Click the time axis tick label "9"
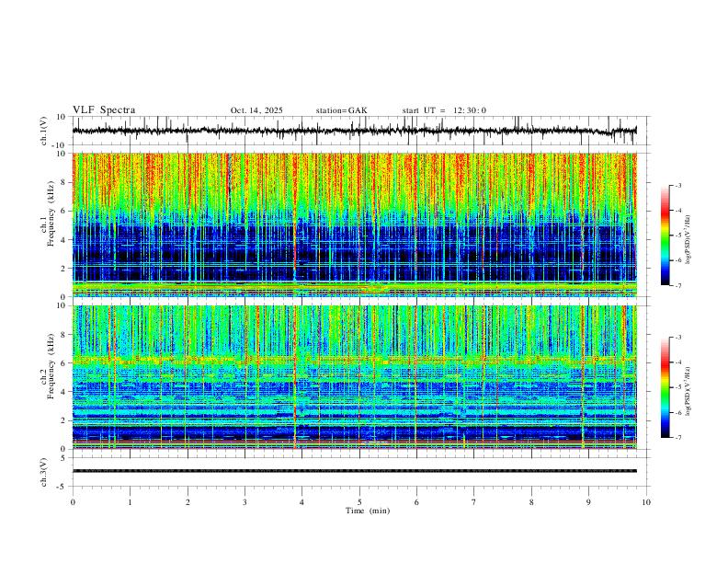The height and width of the screenshot is (563, 728). (588, 502)
